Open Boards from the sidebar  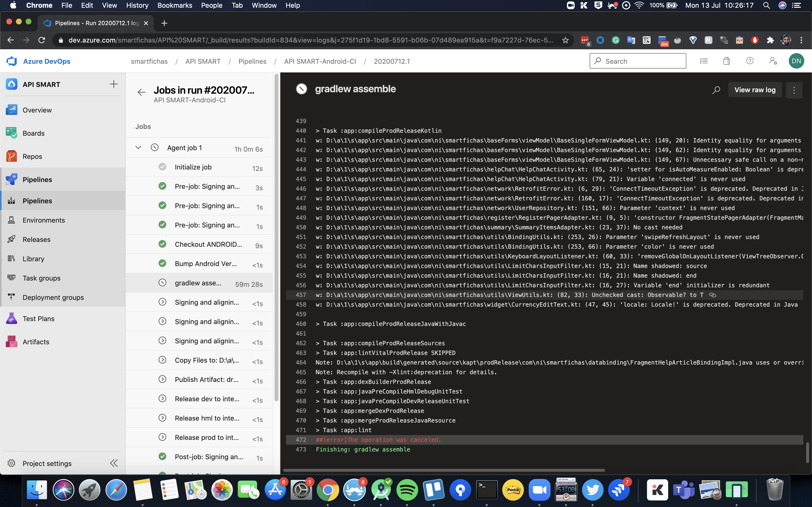[33, 133]
